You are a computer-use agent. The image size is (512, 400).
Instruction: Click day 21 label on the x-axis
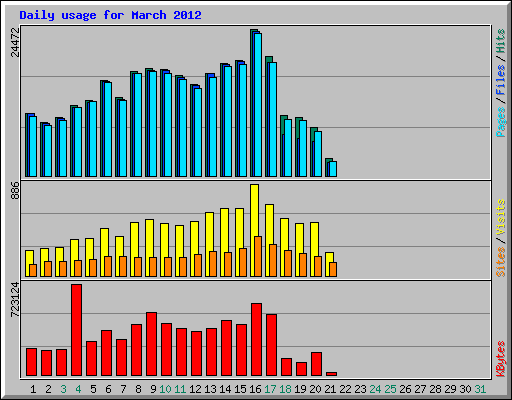(330, 389)
